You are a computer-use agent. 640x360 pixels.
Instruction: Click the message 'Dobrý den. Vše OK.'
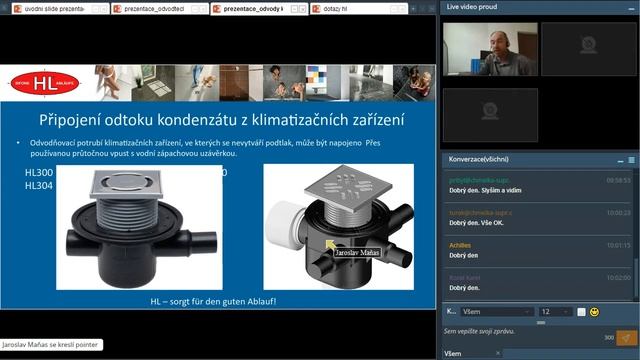point(476,223)
